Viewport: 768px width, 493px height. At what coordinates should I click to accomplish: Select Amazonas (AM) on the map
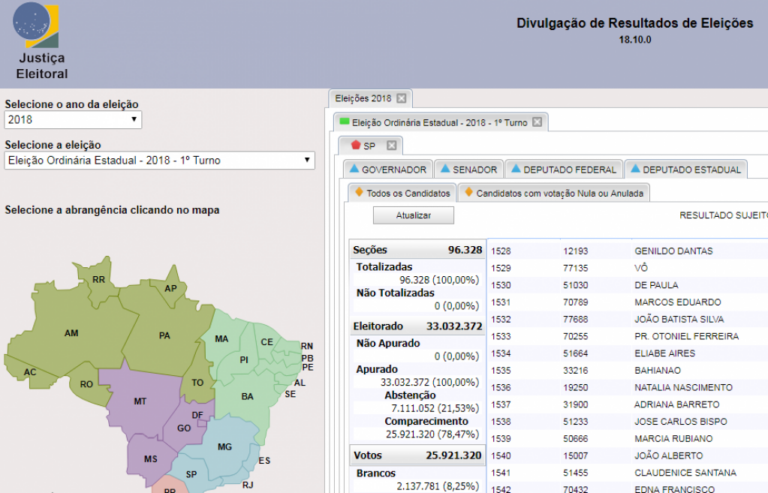71,333
